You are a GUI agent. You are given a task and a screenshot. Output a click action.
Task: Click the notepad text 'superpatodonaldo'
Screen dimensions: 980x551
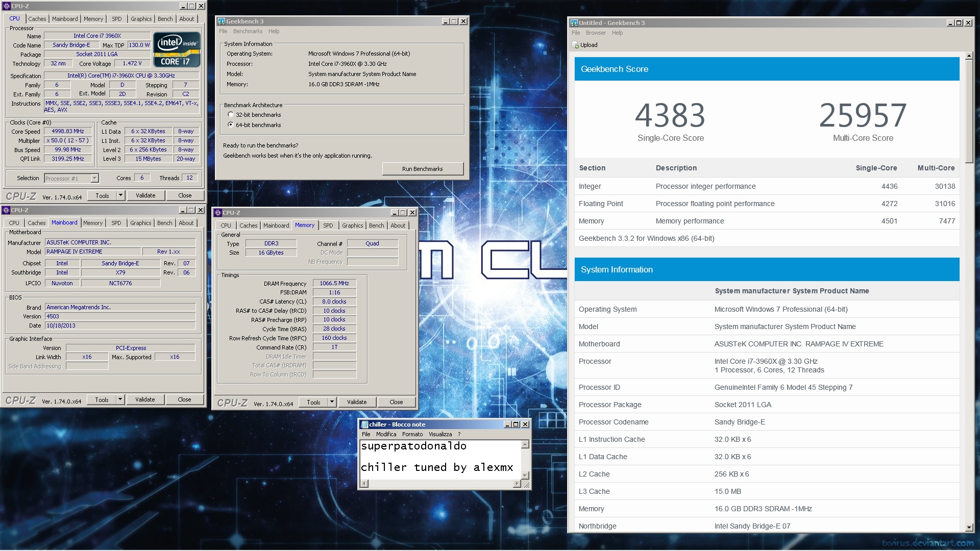click(x=413, y=446)
